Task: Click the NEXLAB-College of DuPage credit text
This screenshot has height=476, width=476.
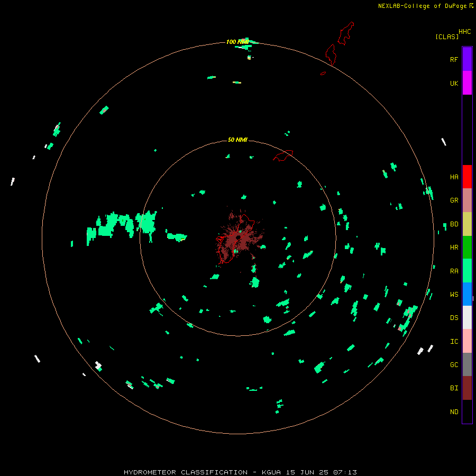Action: pos(422,6)
